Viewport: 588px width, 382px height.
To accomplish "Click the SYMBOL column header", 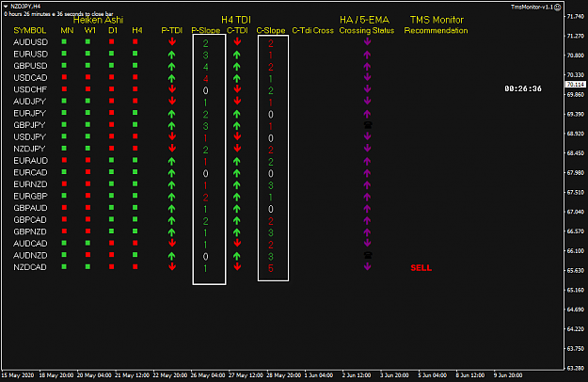I will (x=29, y=30).
